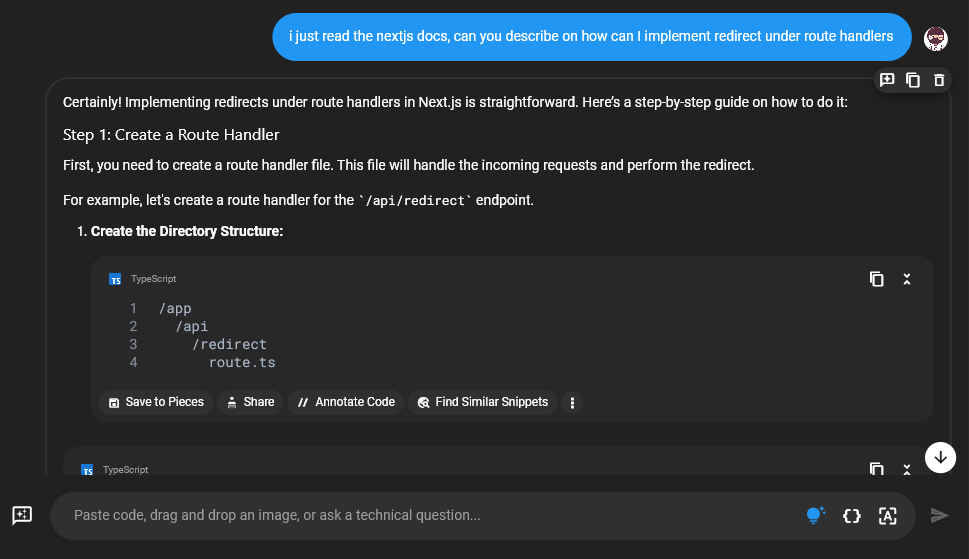Image resolution: width=969 pixels, height=559 pixels.
Task: Click the lightbulb suggestions icon in input bar
Action: pos(815,515)
